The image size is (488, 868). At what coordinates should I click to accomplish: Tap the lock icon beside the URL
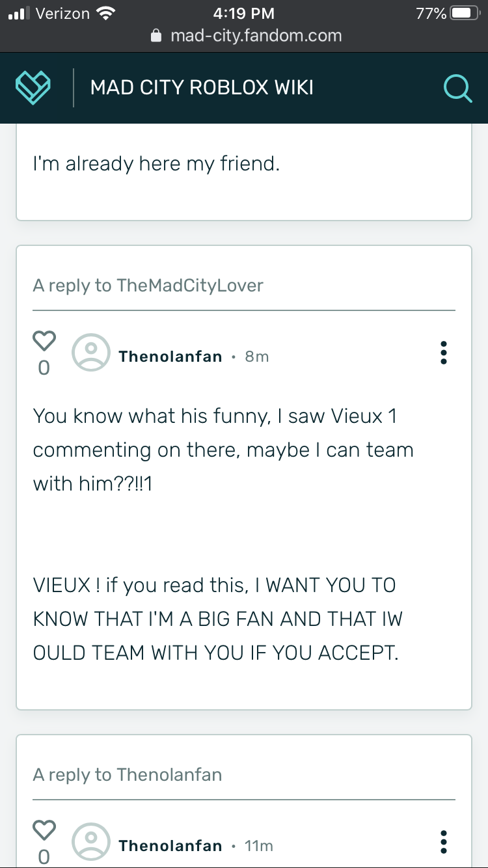[156, 36]
